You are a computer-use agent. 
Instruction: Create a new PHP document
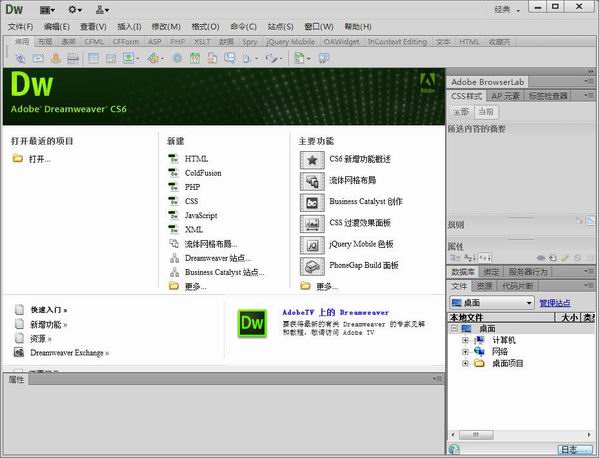tap(193, 187)
